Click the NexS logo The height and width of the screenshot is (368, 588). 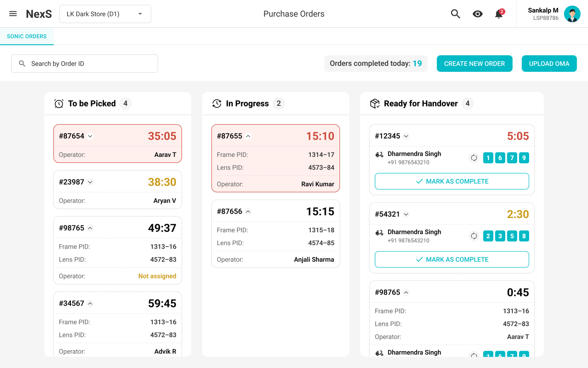(x=39, y=14)
